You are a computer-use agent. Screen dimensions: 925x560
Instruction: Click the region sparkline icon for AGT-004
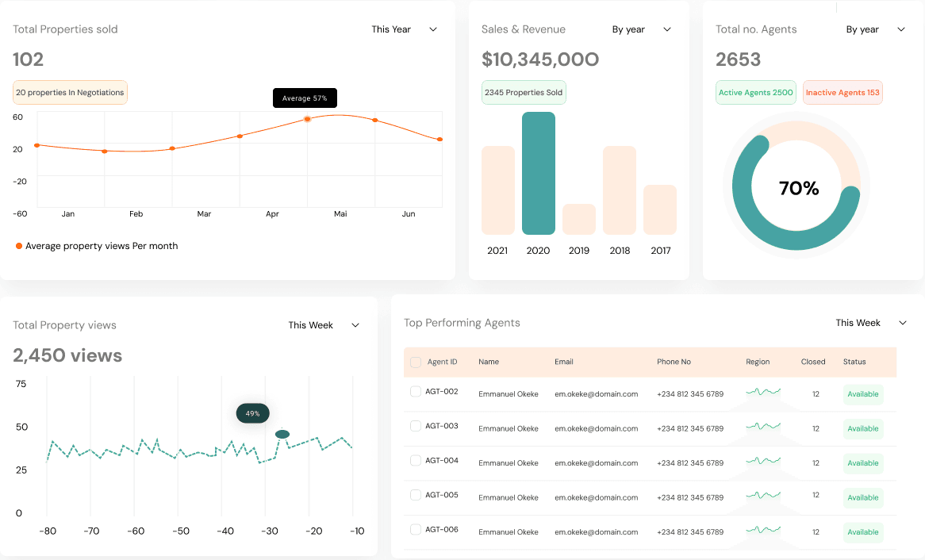763,460
